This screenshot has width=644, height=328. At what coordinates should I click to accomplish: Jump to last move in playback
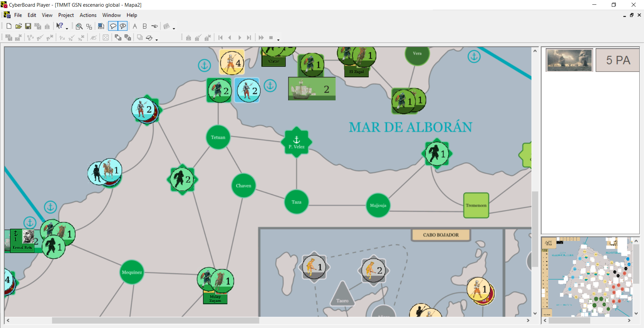click(x=249, y=38)
